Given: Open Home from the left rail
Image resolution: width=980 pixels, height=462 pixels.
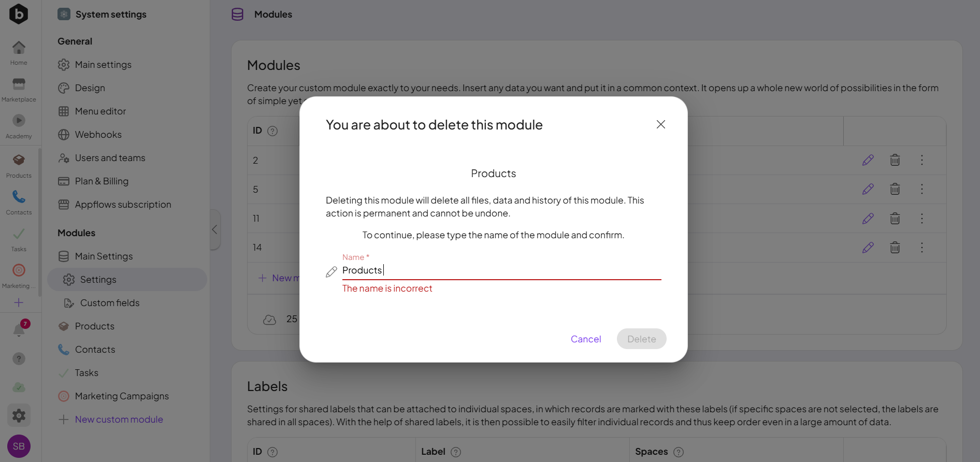Looking at the screenshot, I should (19, 53).
